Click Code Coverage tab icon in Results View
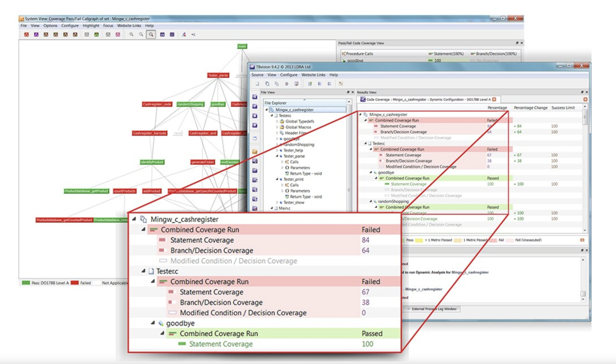616x364 pixels. click(363, 99)
